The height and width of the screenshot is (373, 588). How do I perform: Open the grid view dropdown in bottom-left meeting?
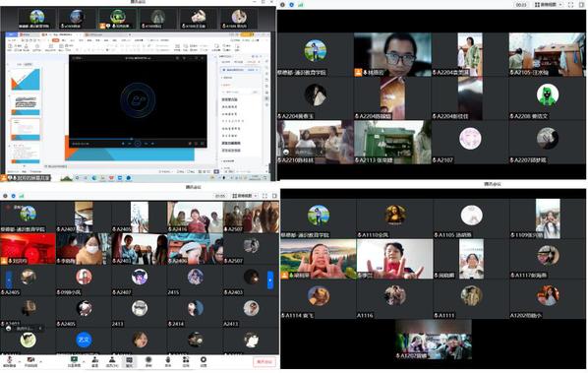click(245, 196)
